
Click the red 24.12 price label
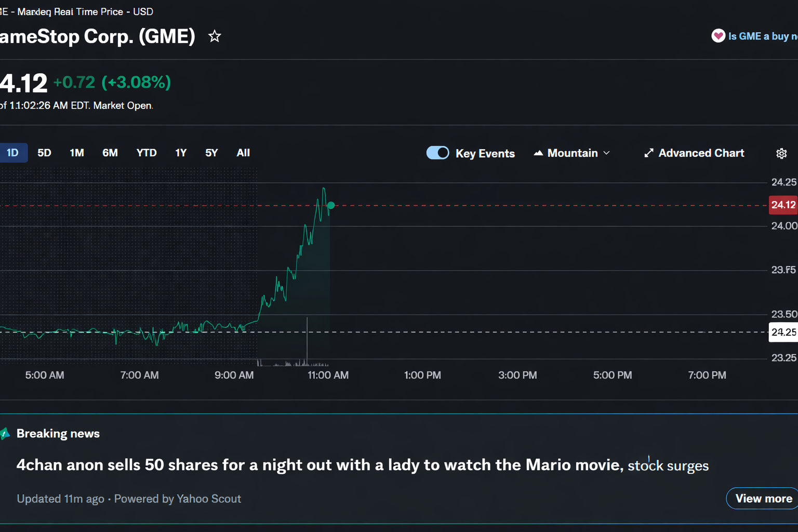click(783, 205)
